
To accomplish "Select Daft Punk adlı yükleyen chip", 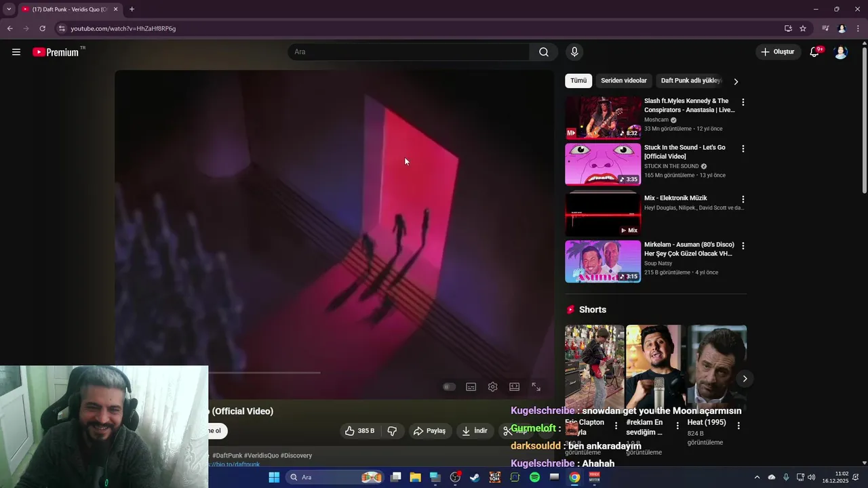I will pos(690,81).
